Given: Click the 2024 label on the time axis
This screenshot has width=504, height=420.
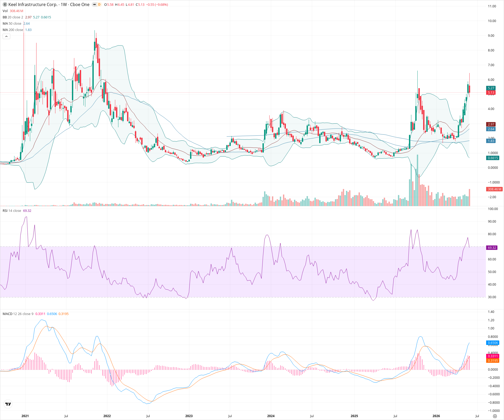Looking at the screenshot, I should click(x=271, y=416).
